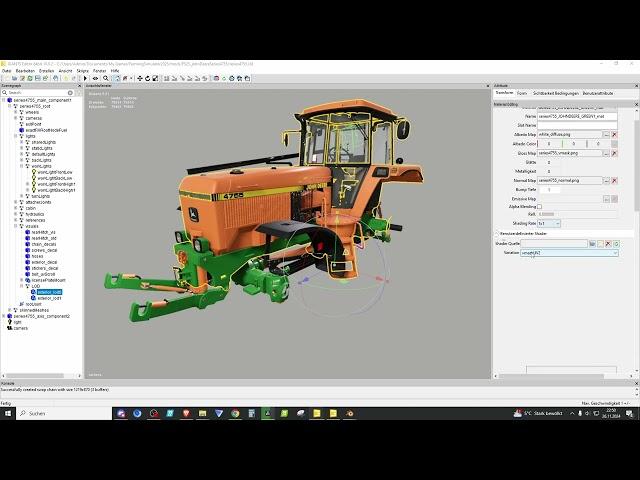Select the translate (move) tool
Screen dimensions: 640x480
[140, 78]
